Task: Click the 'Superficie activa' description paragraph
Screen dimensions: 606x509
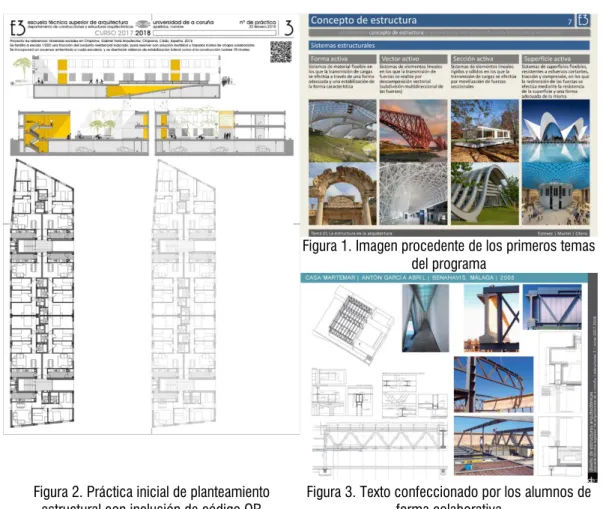Action: [556, 81]
